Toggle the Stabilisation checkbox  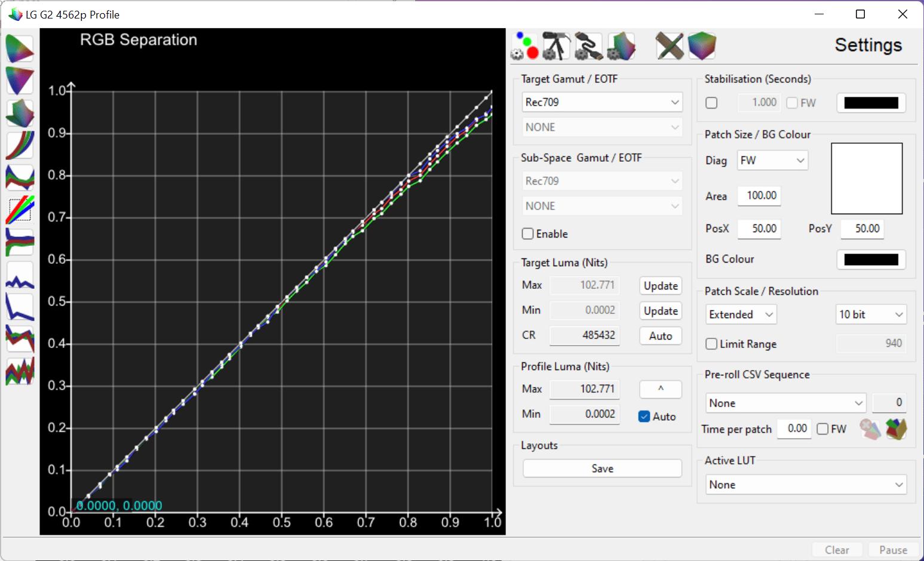point(711,103)
